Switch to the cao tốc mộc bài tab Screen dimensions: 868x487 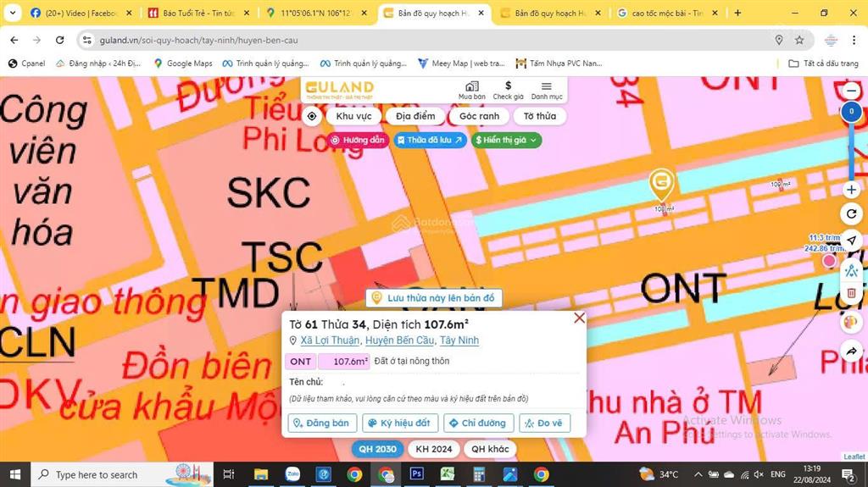tap(666, 13)
